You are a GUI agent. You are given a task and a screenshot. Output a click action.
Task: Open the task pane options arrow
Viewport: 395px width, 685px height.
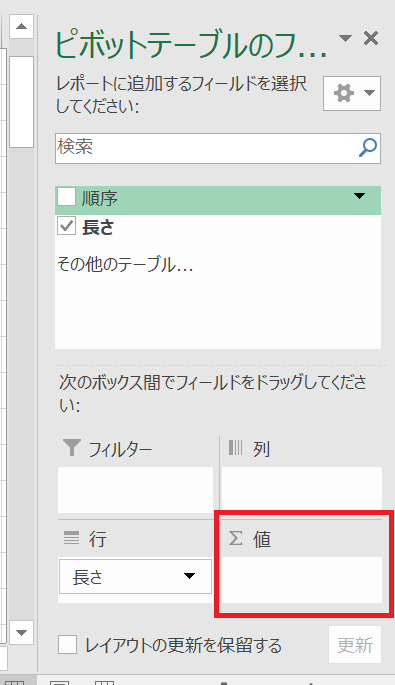pyautogui.click(x=345, y=38)
